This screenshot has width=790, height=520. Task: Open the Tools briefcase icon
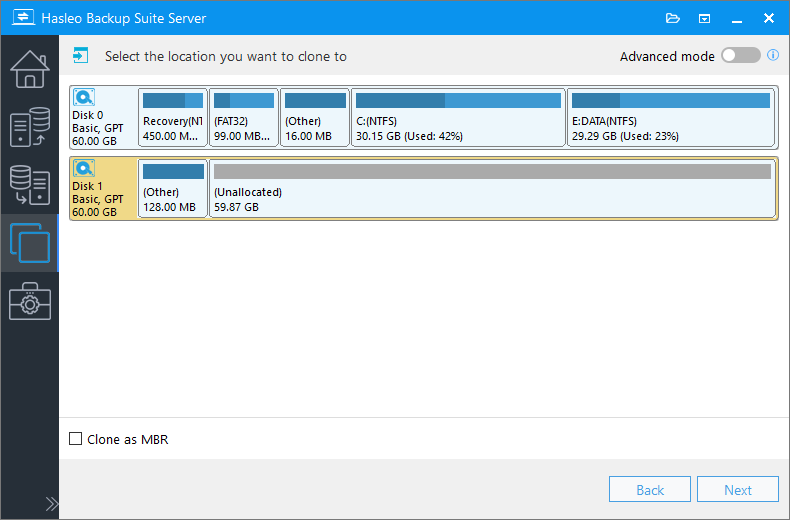point(29,300)
